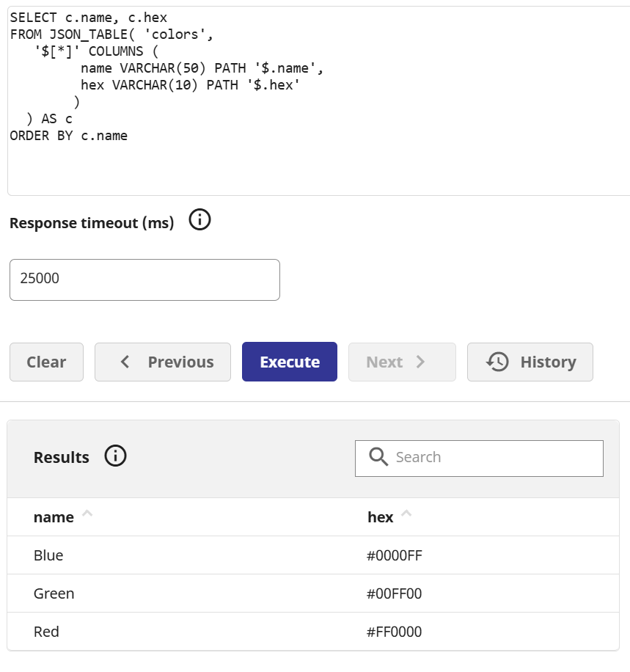Click the #FF0000 hex value cell
This screenshot has height=672, width=630.
[394, 632]
